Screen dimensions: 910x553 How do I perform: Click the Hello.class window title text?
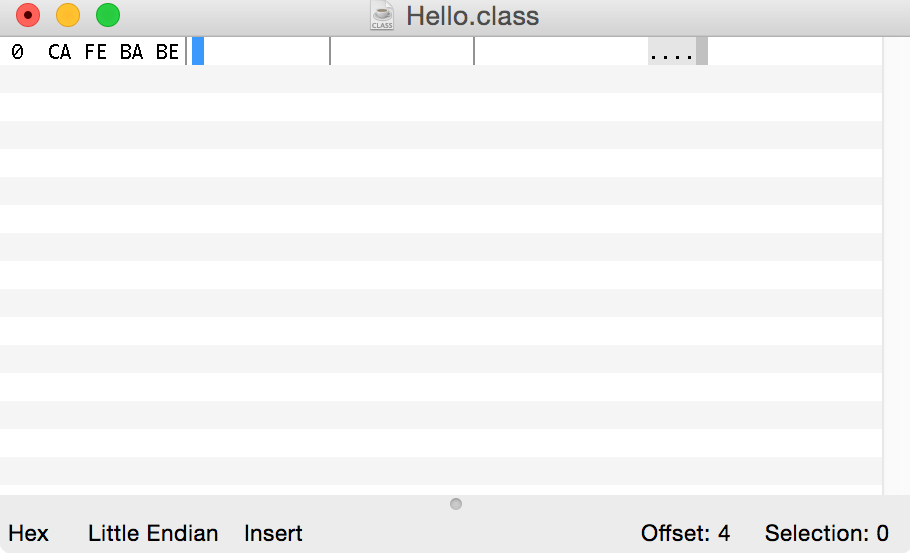tap(472, 16)
